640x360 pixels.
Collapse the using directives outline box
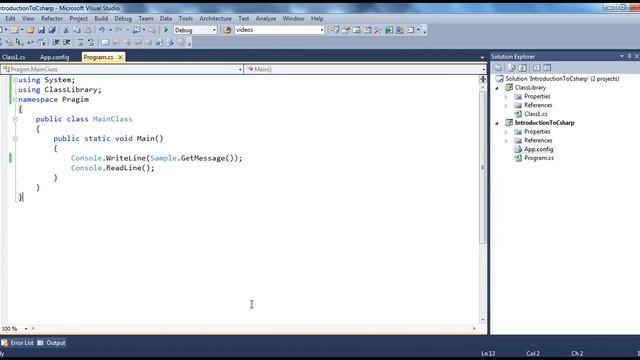(x=15, y=80)
